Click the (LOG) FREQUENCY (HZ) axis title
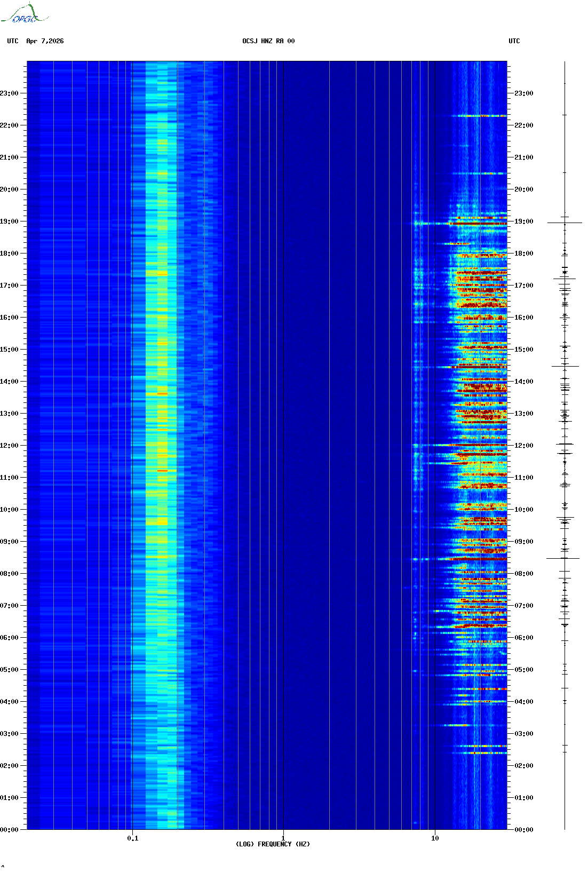This screenshot has height=872, width=588. (273, 844)
